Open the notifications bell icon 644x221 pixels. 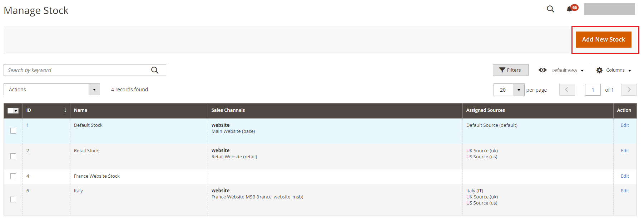click(x=569, y=9)
